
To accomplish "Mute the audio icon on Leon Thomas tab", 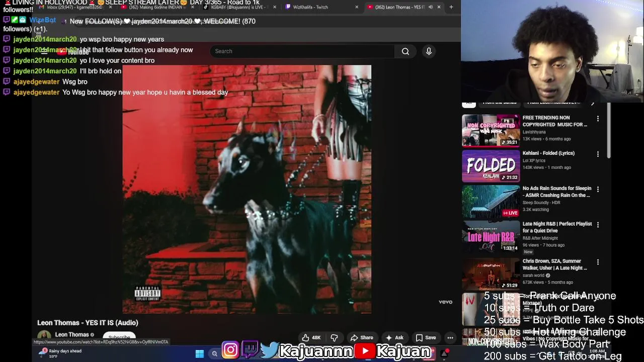I will coord(431,7).
